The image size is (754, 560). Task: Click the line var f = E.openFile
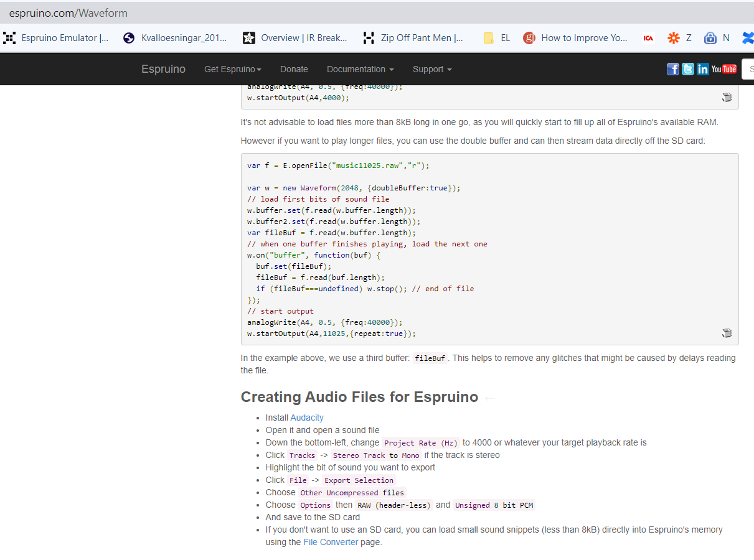coord(338,166)
